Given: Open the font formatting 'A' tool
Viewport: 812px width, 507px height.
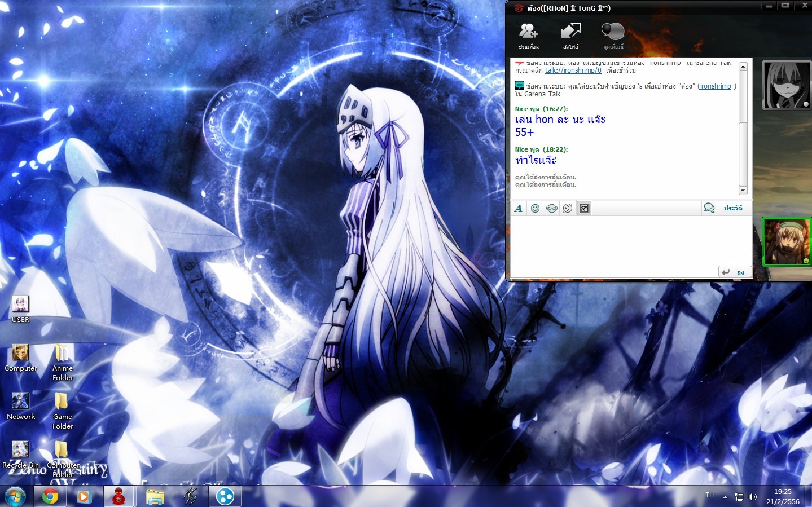Looking at the screenshot, I should (519, 208).
